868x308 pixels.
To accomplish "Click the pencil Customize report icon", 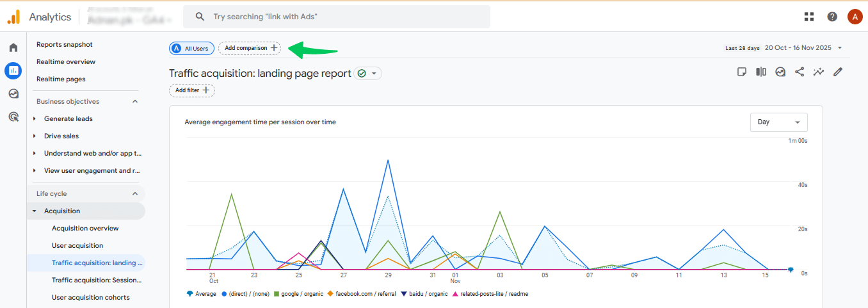I will 838,72.
